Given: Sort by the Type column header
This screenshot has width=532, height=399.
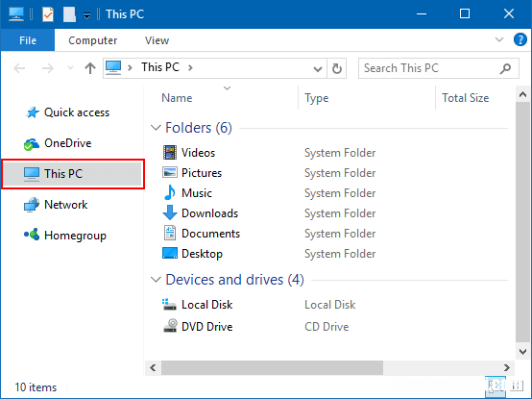Looking at the screenshot, I should (x=317, y=98).
